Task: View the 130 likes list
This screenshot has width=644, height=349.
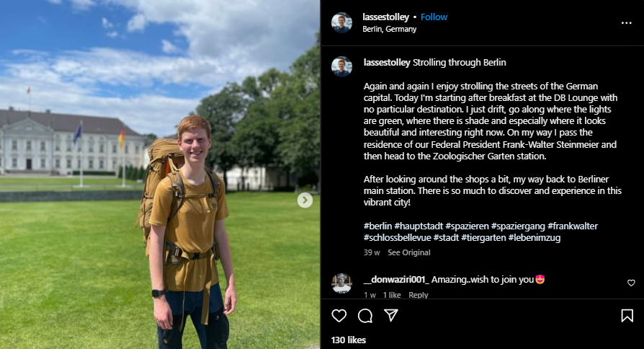Action: point(349,340)
